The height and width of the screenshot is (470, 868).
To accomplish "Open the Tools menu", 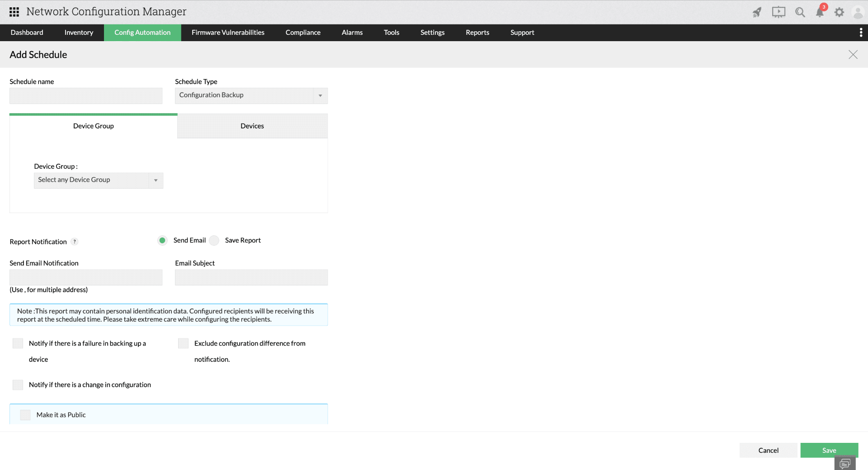I will click(392, 33).
